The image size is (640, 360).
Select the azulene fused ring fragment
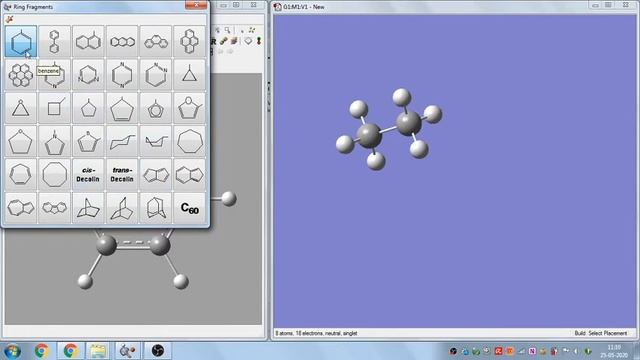tap(21, 208)
